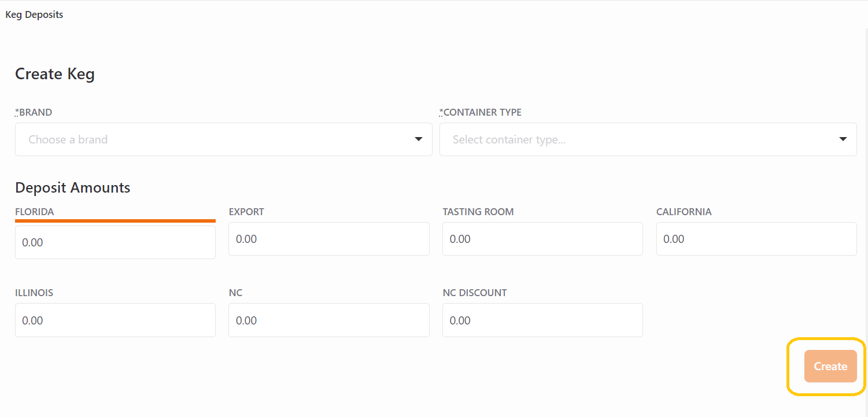Select the NC Discount deposit field
Screen dimensions: 868x417
[x=542, y=320]
